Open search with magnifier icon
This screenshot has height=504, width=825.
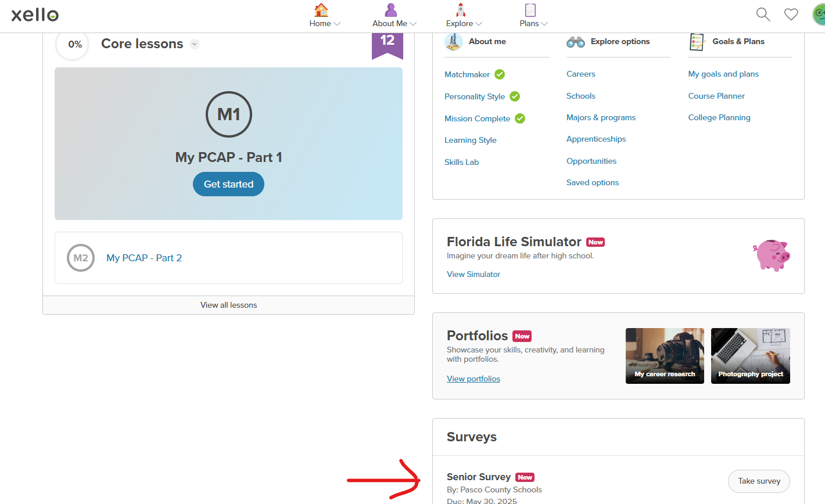coord(763,15)
